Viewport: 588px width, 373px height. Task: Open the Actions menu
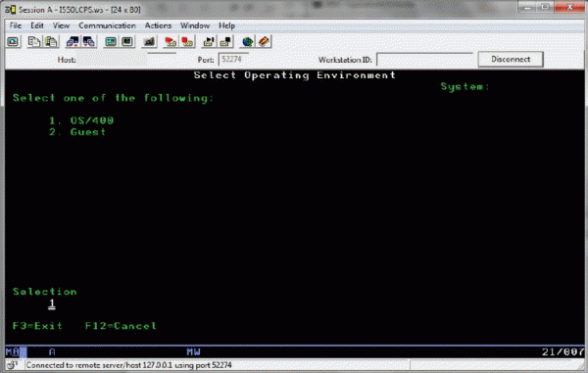(158, 25)
